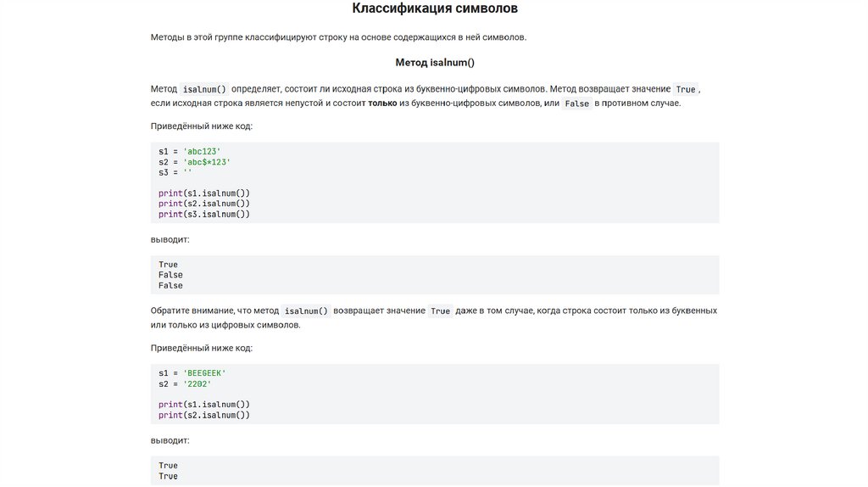Click the text "в противном случае"

tap(637, 104)
